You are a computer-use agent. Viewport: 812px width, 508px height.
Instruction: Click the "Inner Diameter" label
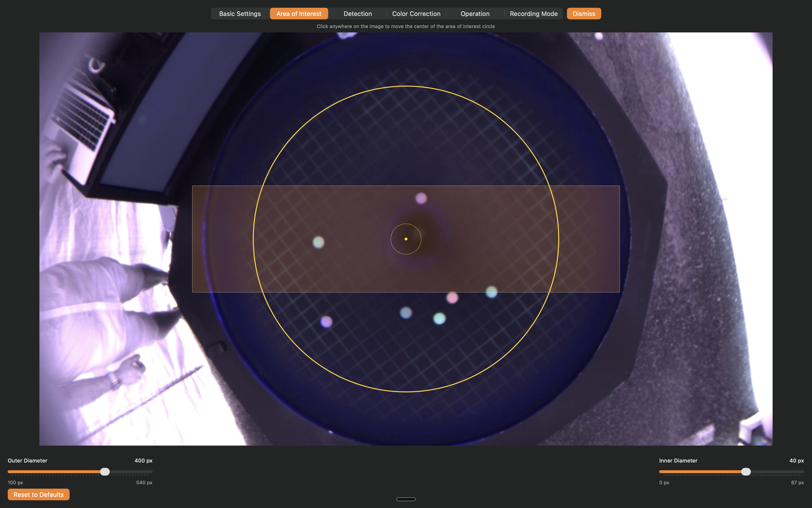tap(678, 461)
